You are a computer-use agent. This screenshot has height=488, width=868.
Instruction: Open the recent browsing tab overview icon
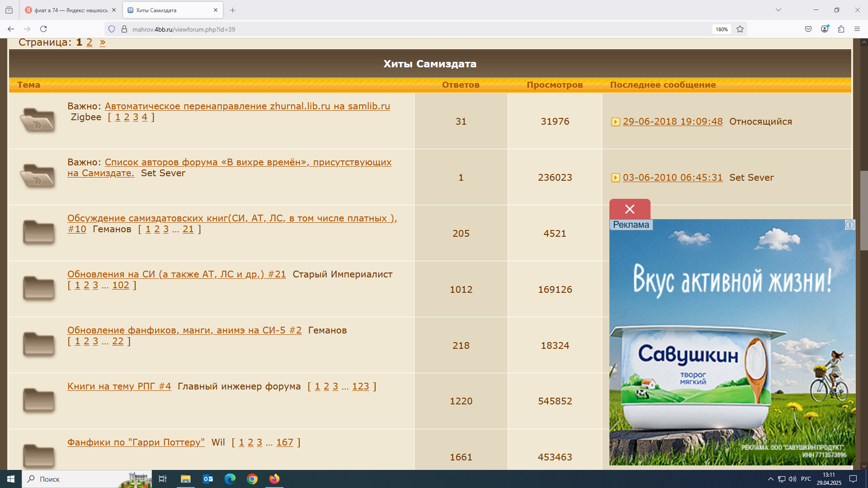tap(9, 10)
